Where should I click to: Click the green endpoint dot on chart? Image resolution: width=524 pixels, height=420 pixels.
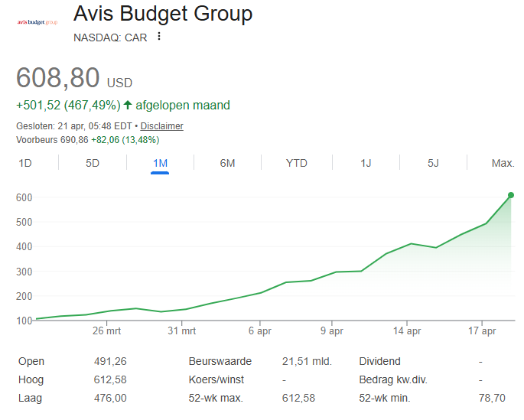click(x=511, y=195)
